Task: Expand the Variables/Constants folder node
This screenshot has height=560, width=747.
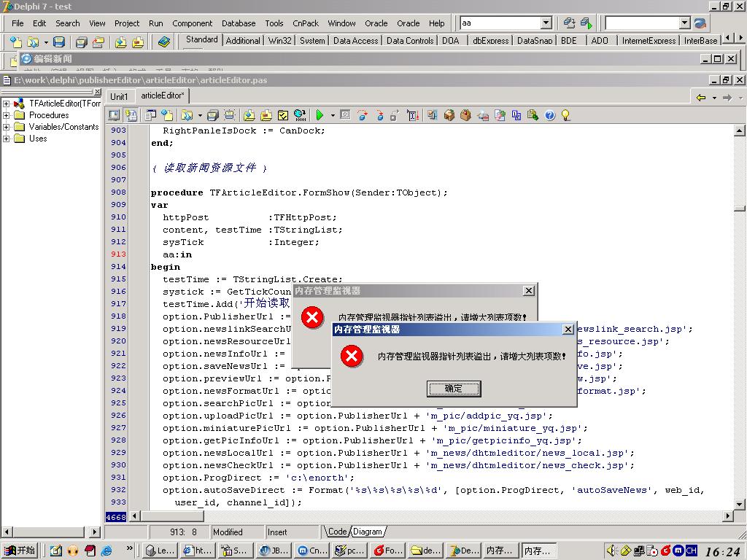Action: 7,127
